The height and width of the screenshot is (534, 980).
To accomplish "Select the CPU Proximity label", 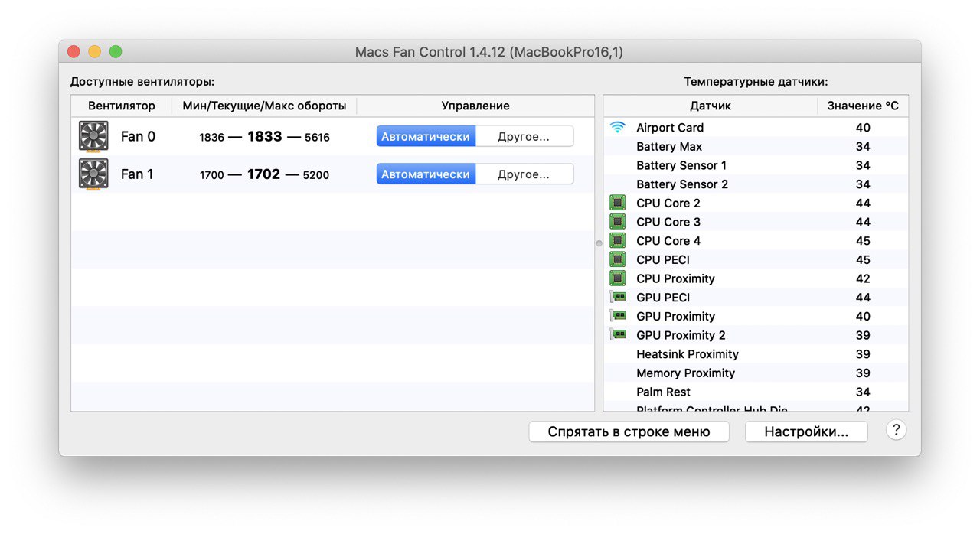I will point(675,278).
